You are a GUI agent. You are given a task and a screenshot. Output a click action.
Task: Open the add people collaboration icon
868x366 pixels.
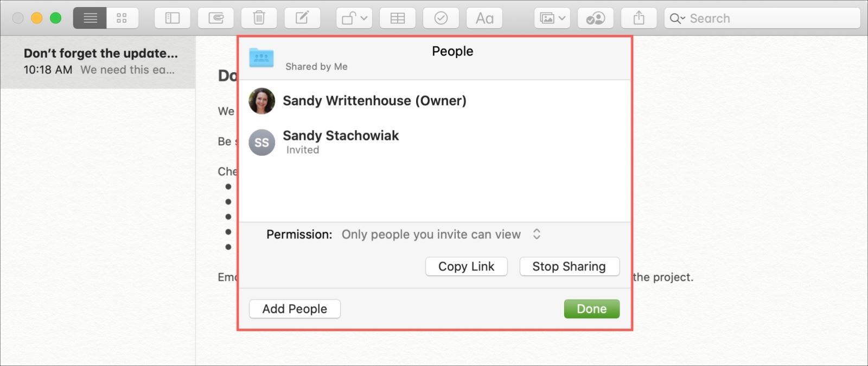point(596,18)
